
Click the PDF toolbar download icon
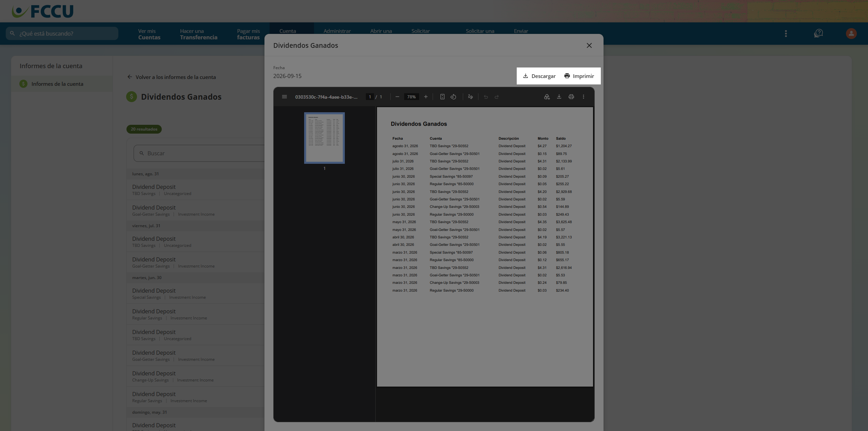[559, 97]
